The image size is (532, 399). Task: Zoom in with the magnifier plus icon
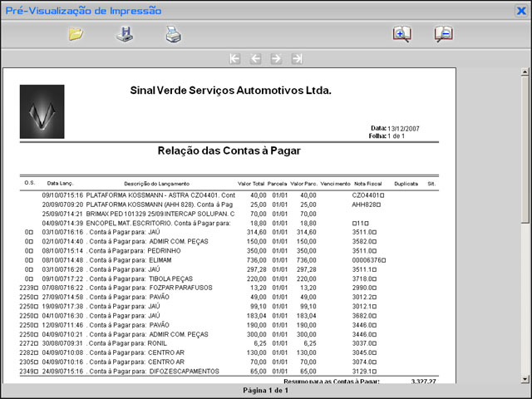coord(402,34)
